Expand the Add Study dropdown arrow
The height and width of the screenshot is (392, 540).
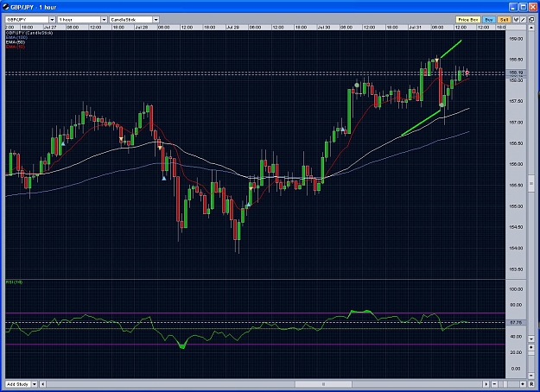point(35,384)
